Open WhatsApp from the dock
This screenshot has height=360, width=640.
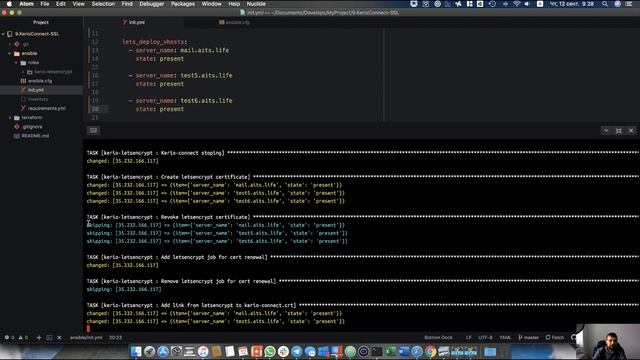(x=270, y=351)
